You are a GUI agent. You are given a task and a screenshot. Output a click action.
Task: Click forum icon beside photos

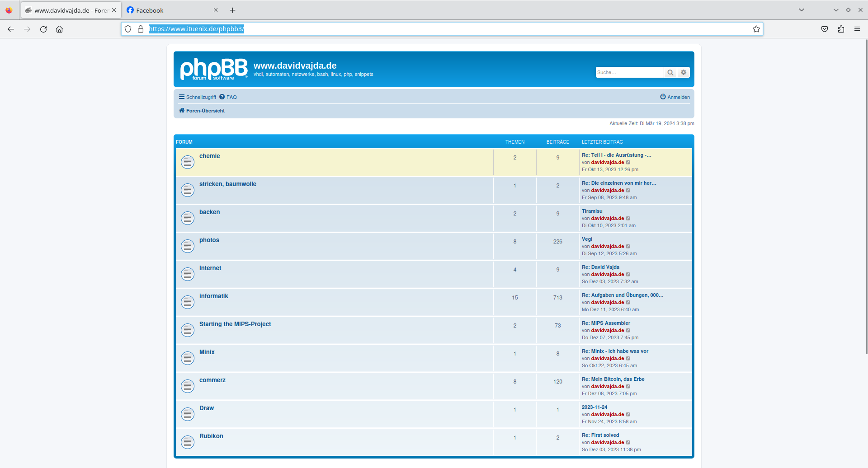188,246
